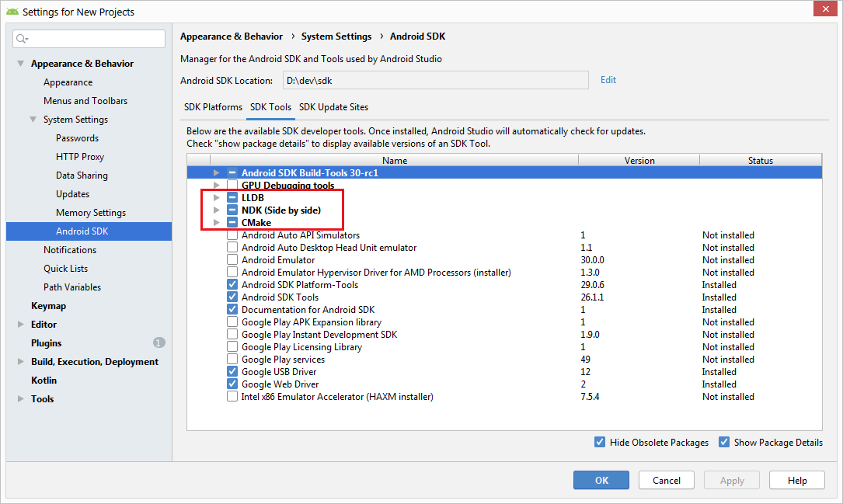843x504 pixels.
Task: Open HTTP Proxy settings
Action: coord(80,156)
